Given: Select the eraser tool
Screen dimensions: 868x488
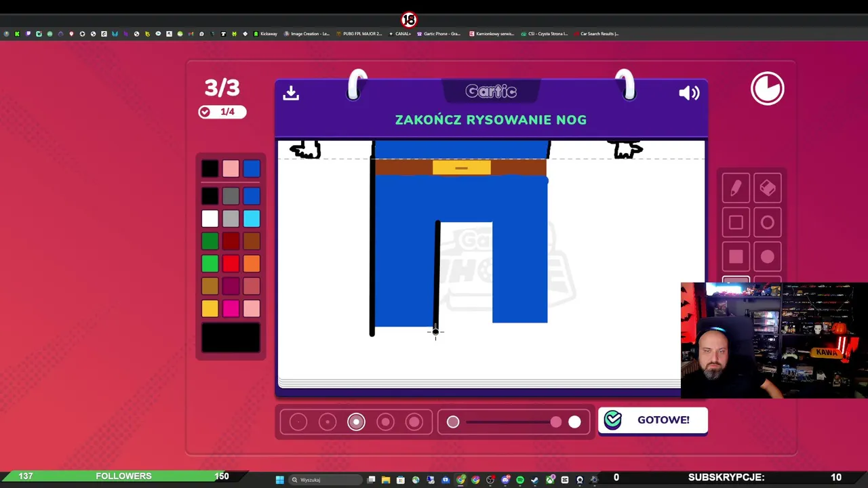Looking at the screenshot, I should [x=768, y=189].
